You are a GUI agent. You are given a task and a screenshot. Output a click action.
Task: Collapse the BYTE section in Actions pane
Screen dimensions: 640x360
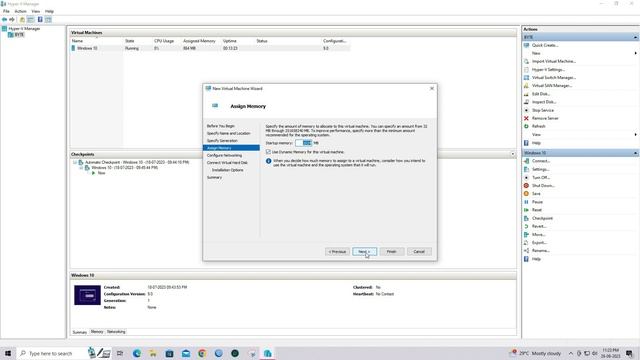point(636,37)
